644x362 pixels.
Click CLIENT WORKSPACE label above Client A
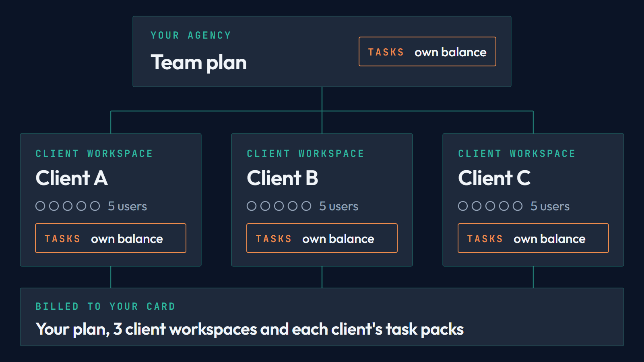[x=94, y=154]
